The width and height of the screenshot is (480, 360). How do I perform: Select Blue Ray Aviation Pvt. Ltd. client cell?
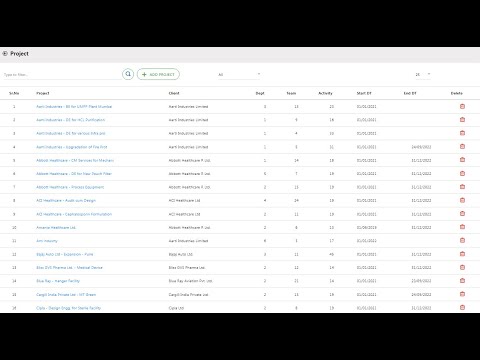[191, 281]
